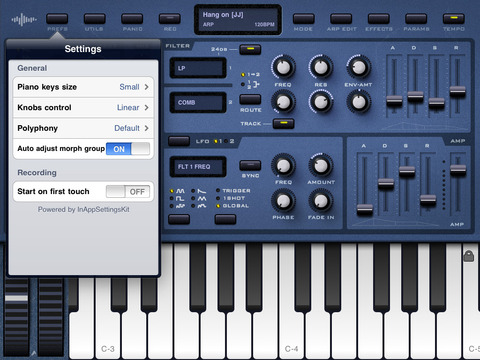Image resolution: width=480 pixels, height=360 pixels.
Task: Open the LP filter 1 type selector
Action: (x=198, y=68)
